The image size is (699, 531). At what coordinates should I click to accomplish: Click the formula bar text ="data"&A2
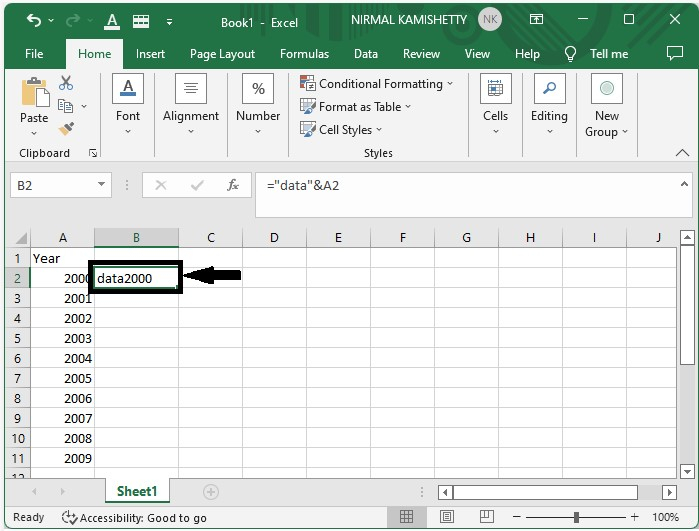[303, 185]
